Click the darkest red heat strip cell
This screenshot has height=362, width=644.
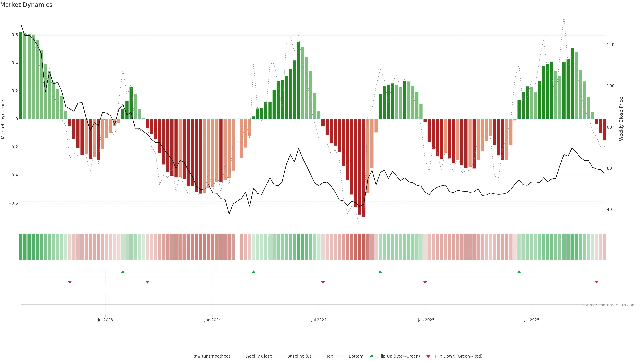[364, 247]
